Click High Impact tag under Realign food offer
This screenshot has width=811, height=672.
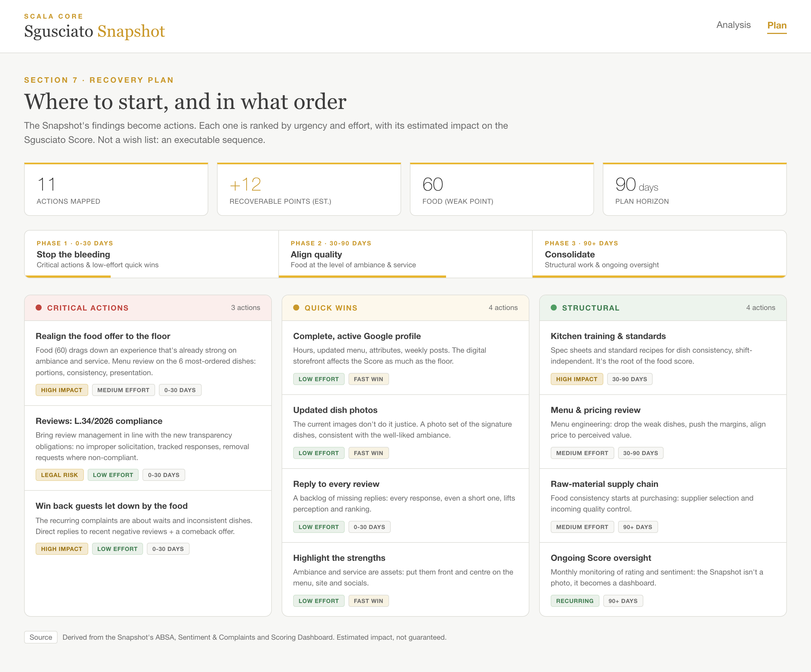point(62,390)
